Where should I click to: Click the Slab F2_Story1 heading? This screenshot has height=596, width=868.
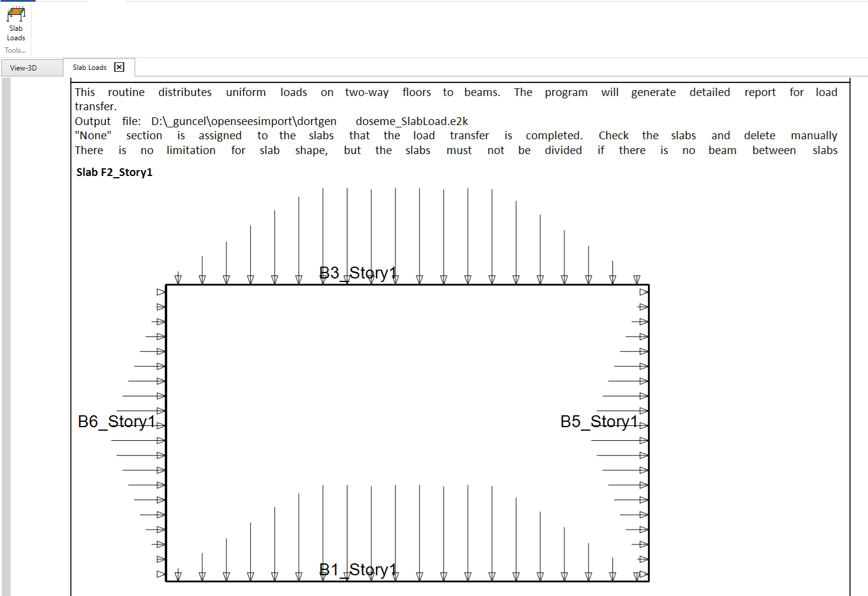tap(114, 172)
